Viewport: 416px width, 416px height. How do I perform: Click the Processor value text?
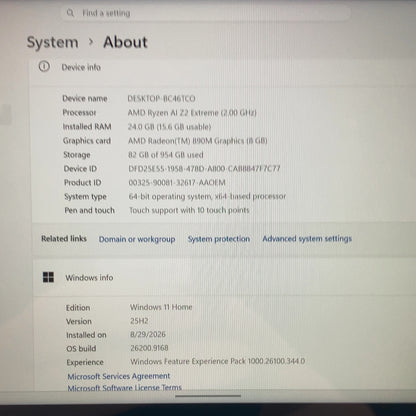(x=192, y=113)
